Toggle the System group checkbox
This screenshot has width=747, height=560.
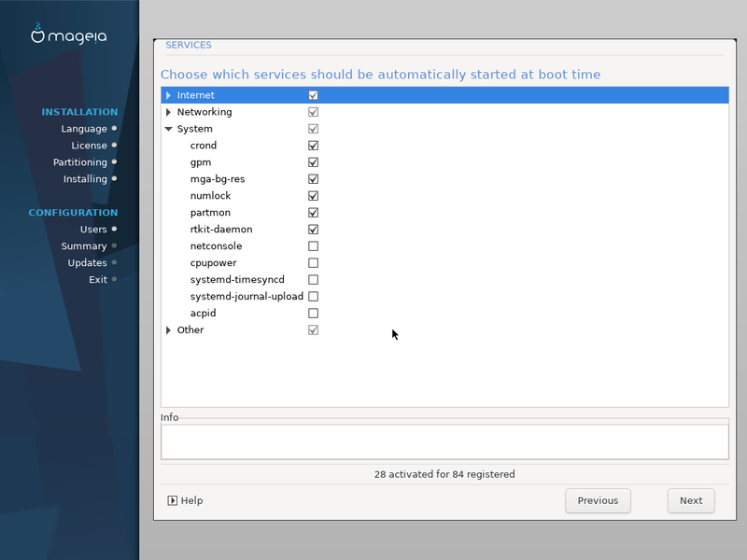[313, 129]
